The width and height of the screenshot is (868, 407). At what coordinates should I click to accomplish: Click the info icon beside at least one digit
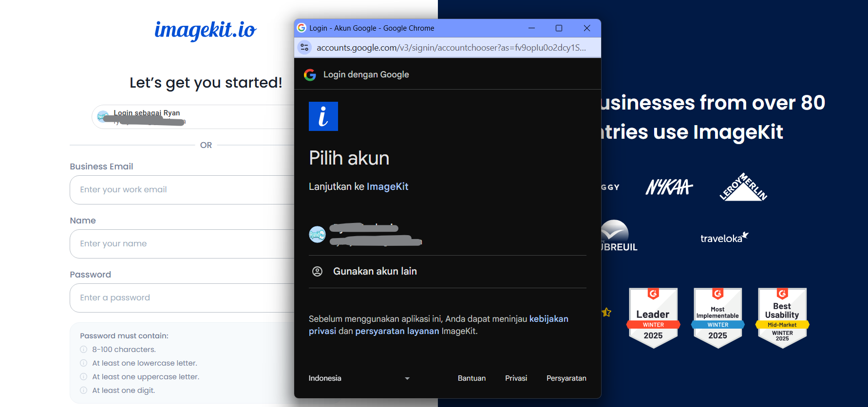(83, 390)
